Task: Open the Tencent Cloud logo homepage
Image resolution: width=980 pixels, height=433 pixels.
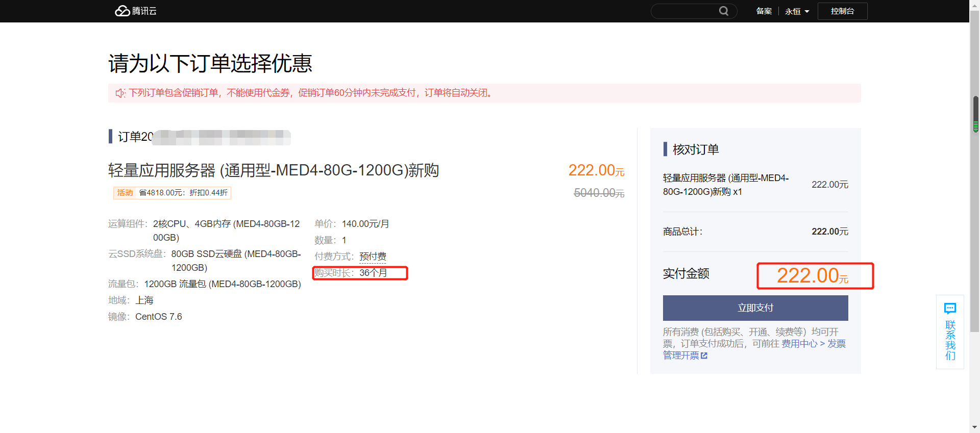Action: 136,11
